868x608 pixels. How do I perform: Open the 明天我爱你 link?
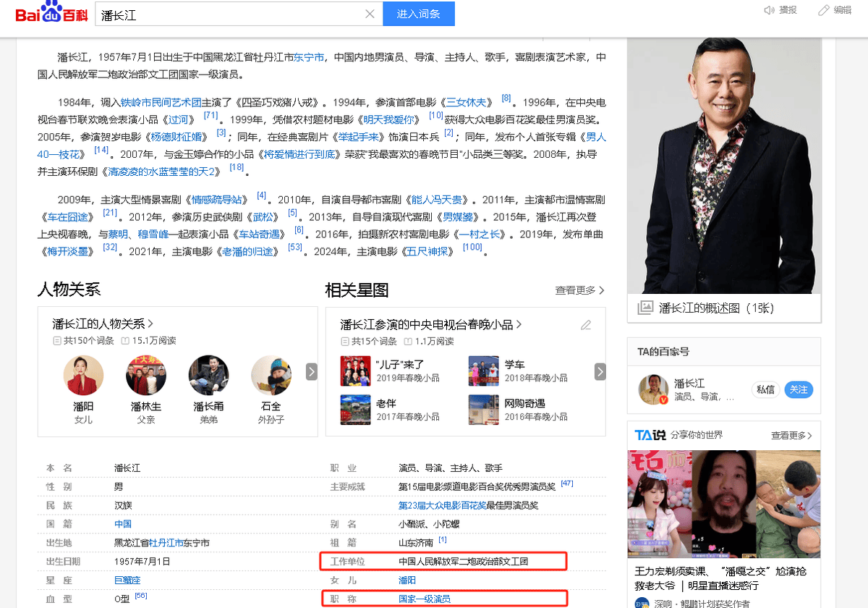388,119
